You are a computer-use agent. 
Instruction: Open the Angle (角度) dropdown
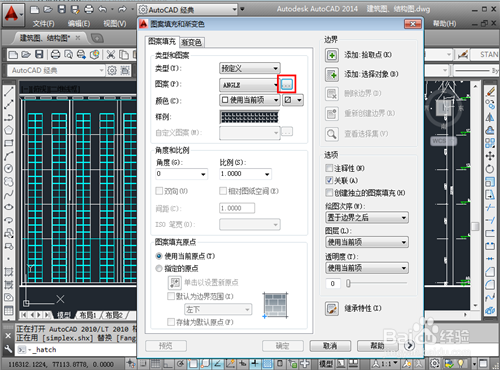pyautogui.click(x=181, y=174)
